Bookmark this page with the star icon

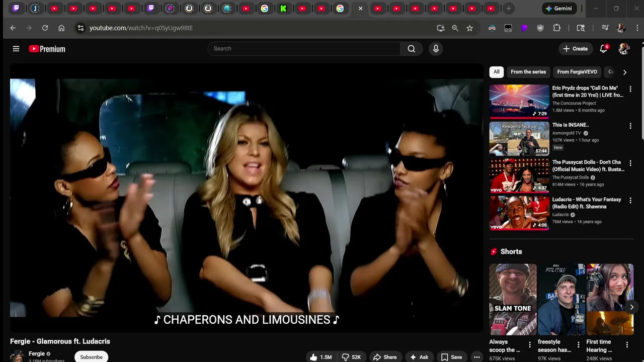tap(470, 28)
